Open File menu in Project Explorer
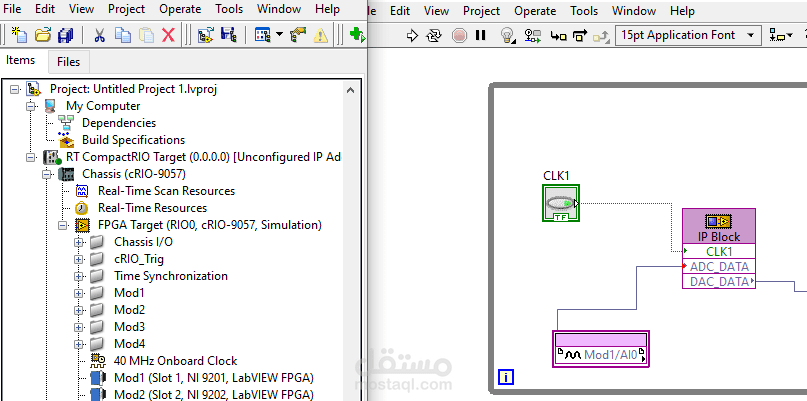807x401 pixels. 12,9
